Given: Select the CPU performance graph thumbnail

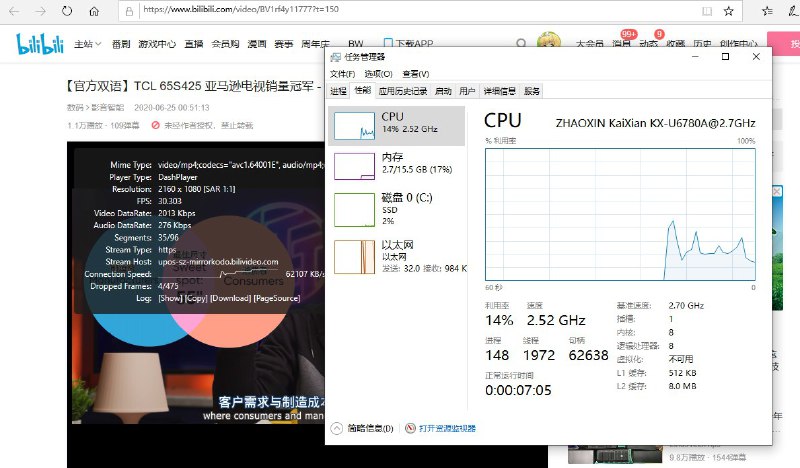Looking at the screenshot, I should click(354, 126).
